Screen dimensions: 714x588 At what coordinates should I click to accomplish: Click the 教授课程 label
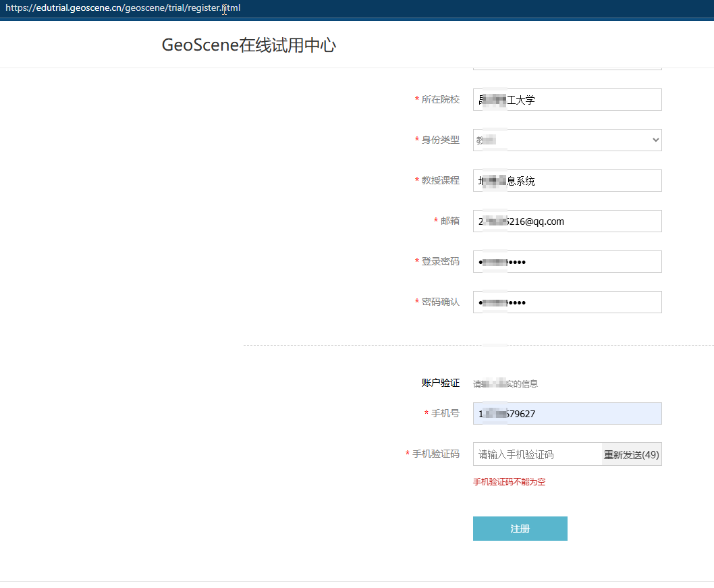(440, 180)
